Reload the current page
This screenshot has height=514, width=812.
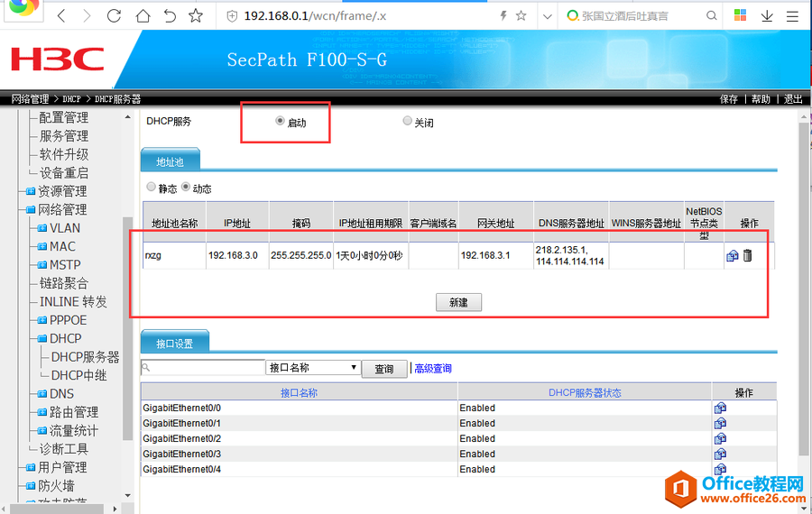pyautogui.click(x=114, y=16)
